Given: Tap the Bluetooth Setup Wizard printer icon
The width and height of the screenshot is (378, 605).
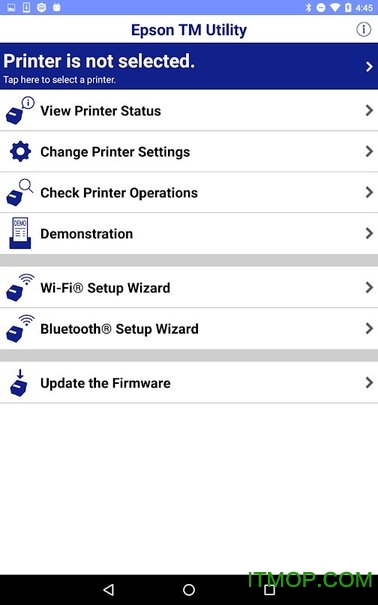Looking at the screenshot, I should [20, 328].
